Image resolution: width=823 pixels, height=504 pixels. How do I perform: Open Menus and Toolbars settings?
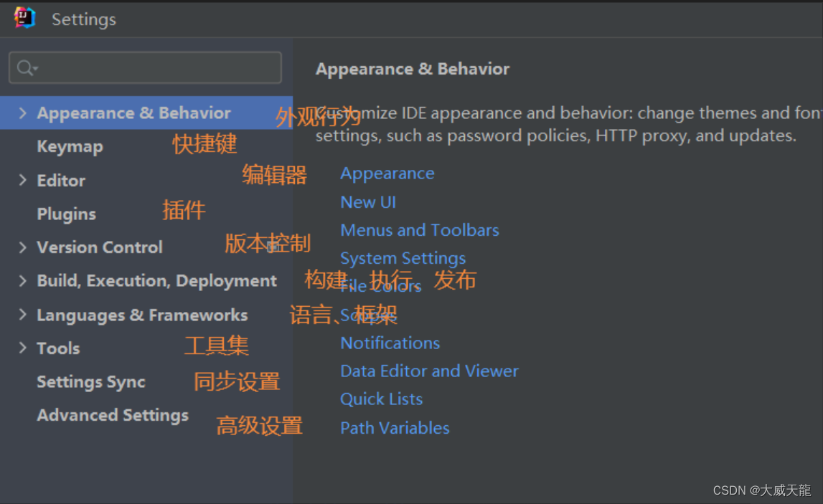click(x=420, y=230)
